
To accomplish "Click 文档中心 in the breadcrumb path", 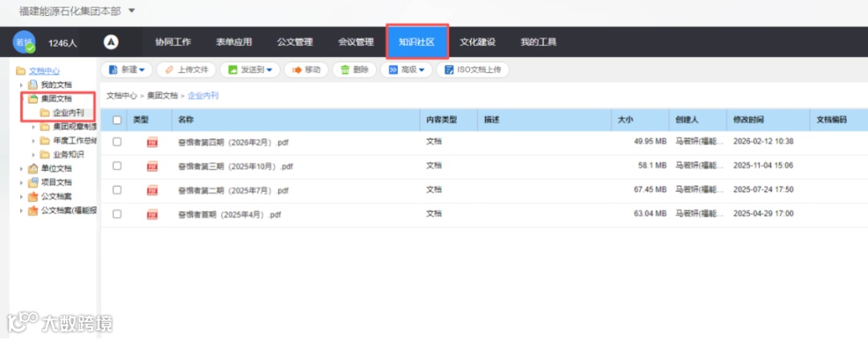I will click(x=122, y=96).
